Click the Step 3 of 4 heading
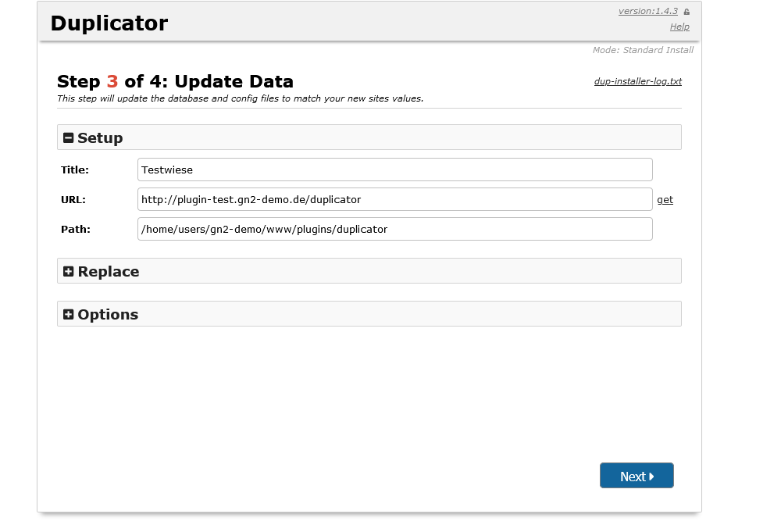The width and height of the screenshot is (781, 532). tap(175, 81)
